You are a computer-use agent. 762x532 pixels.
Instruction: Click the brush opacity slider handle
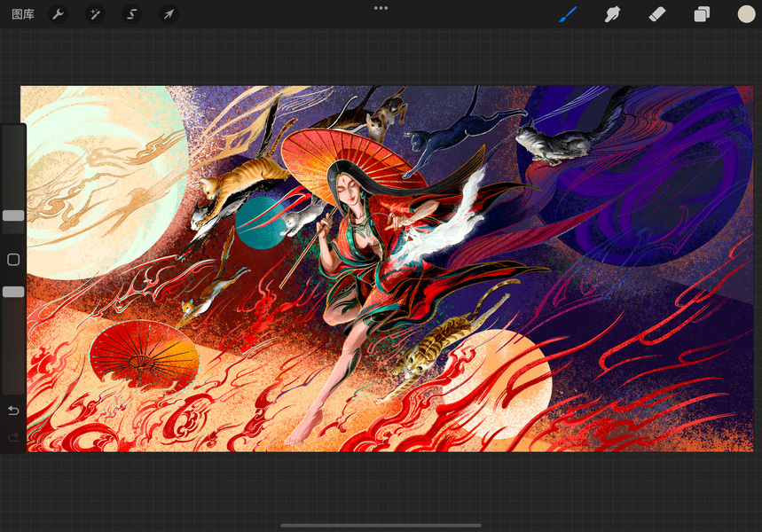13,292
